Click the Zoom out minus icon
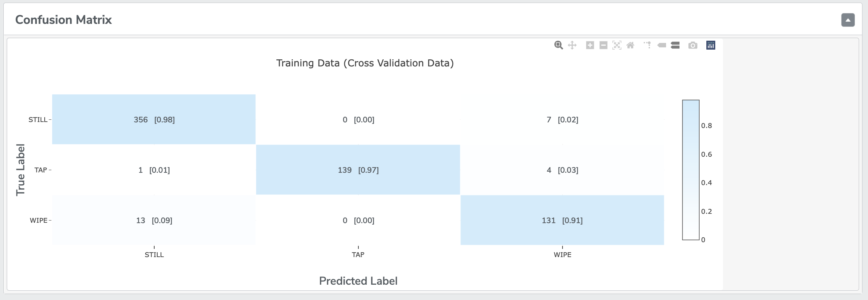Viewport: 868px width, 300px height. pyautogui.click(x=604, y=45)
